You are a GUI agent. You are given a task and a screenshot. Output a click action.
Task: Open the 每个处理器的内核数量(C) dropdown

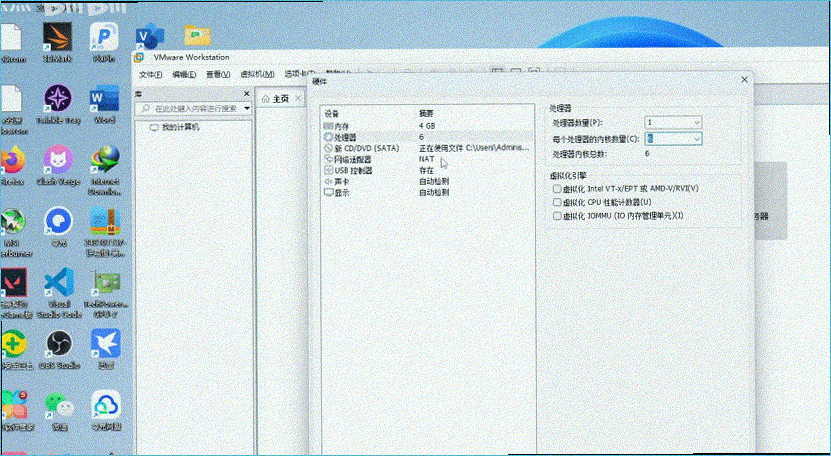(x=673, y=139)
